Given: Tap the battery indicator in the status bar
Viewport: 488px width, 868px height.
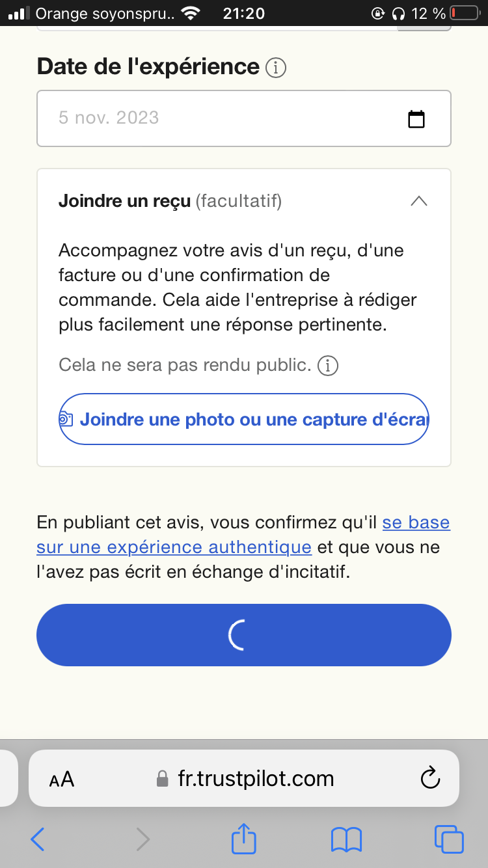Looking at the screenshot, I should pyautogui.click(x=463, y=13).
